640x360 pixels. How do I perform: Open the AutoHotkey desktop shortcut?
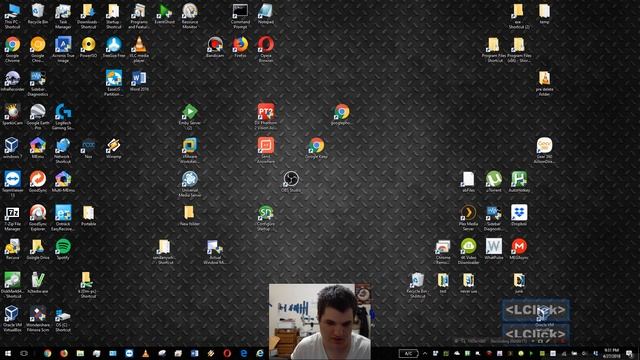click(x=519, y=182)
